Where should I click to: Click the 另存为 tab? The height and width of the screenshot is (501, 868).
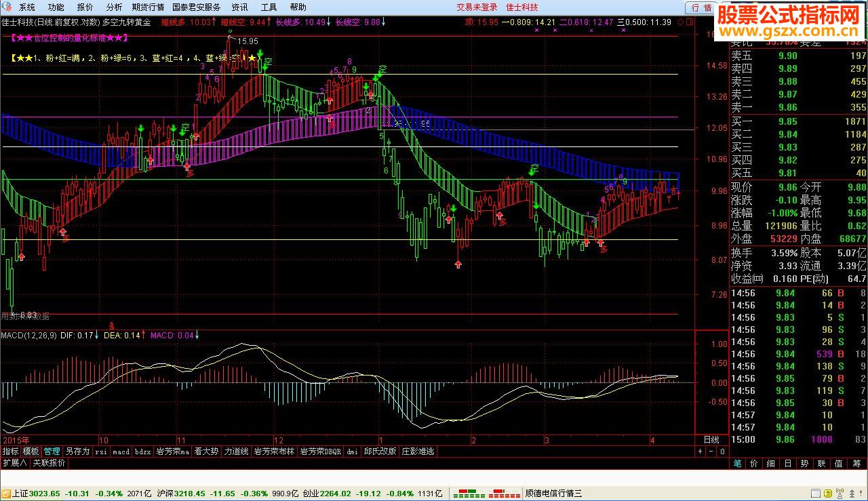(x=77, y=451)
